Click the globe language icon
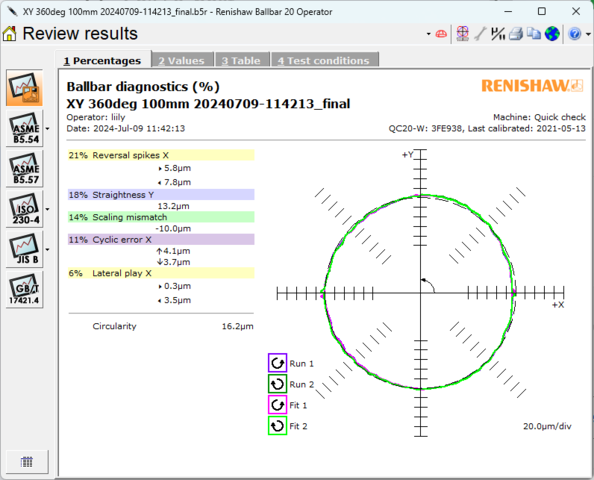Image resolution: width=594 pixels, height=480 pixels. 552,34
